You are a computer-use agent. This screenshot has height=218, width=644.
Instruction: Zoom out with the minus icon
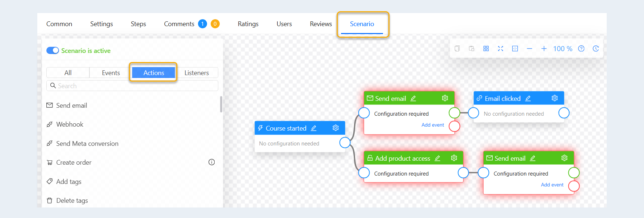pos(529,49)
